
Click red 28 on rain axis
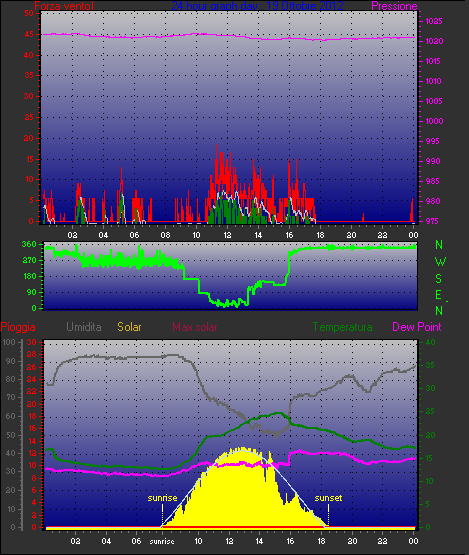click(x=32, y=354)
